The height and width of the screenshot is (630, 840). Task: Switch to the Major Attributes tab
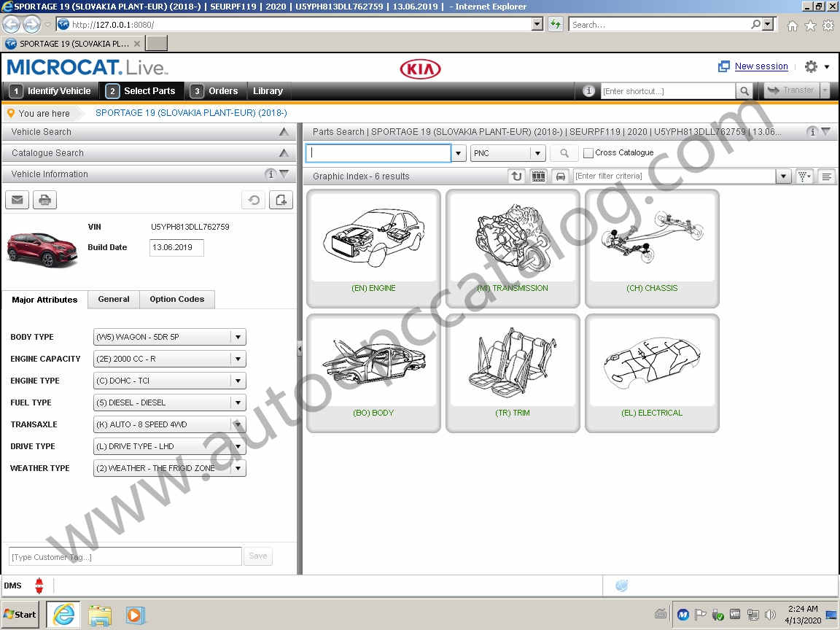click(x=45, y=300)
